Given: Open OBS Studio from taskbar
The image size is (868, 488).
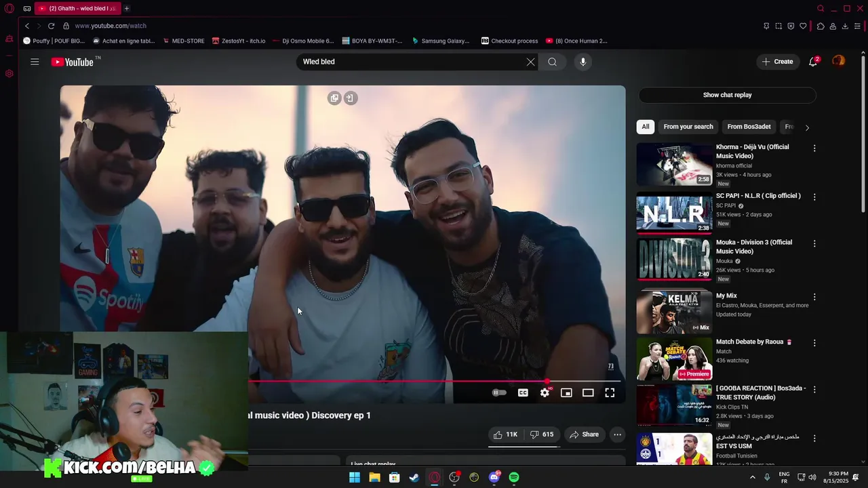Looking at the screenshot, I should tap(454, 477).
